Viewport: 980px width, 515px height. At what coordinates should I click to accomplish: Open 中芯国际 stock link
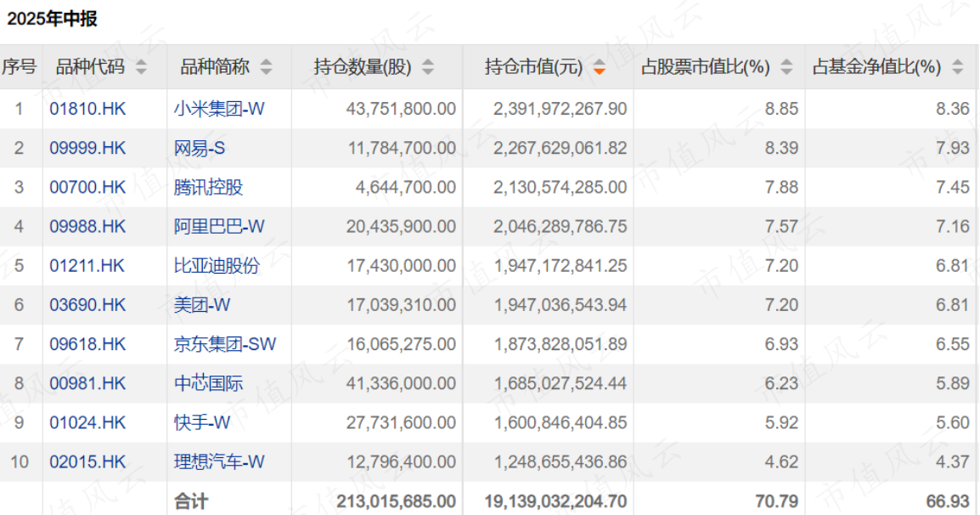pyautogui.click(x=208, y=383)
